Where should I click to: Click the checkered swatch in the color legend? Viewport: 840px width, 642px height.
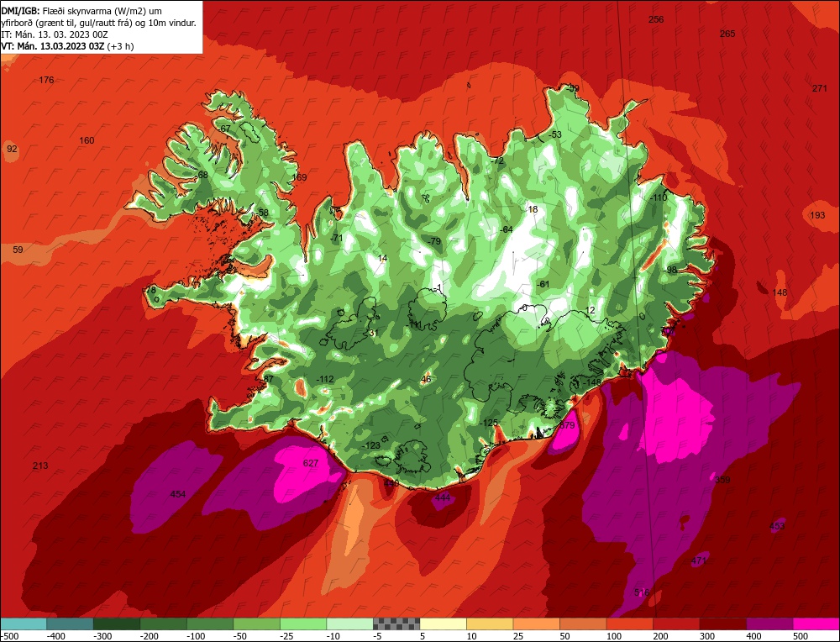(396, 624)
